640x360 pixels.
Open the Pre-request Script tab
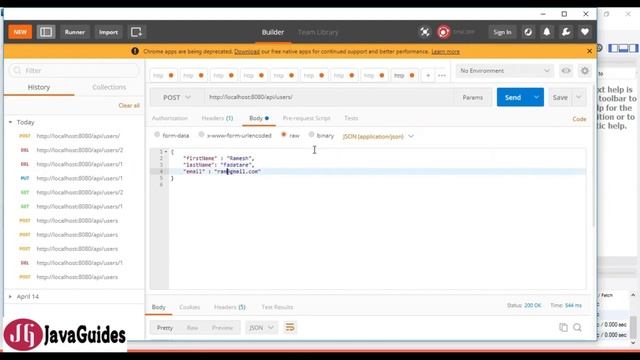pyautogui.click(x=307, y=118)
